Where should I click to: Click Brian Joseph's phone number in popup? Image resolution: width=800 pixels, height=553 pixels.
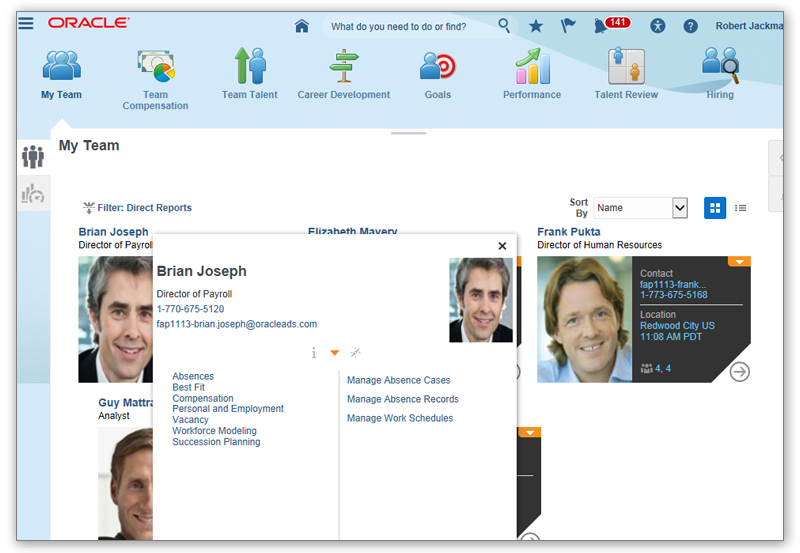tap(190, 309)
